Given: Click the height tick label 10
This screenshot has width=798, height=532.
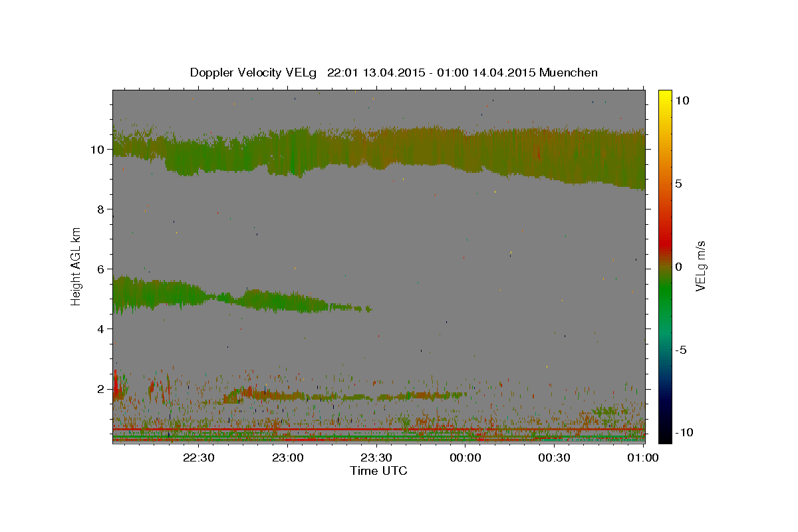Looking at the screenshot, I should pyautogui.click(x=98, y=150).
